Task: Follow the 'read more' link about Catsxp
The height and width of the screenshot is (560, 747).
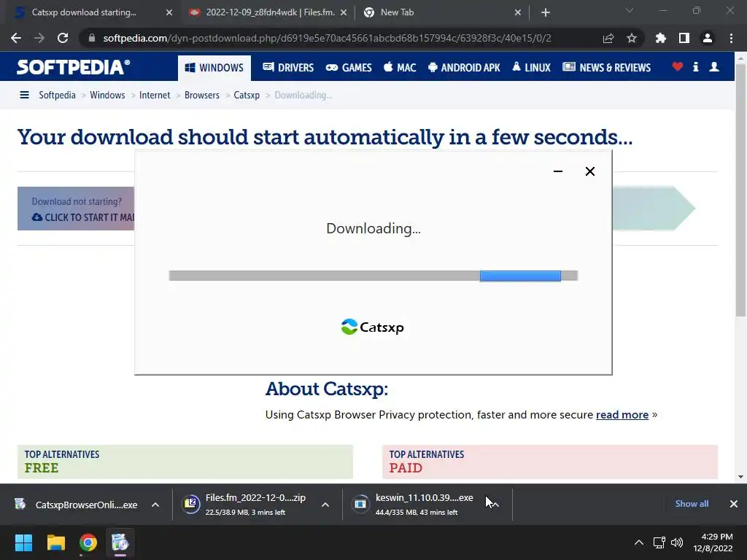Action: (622, 415)
